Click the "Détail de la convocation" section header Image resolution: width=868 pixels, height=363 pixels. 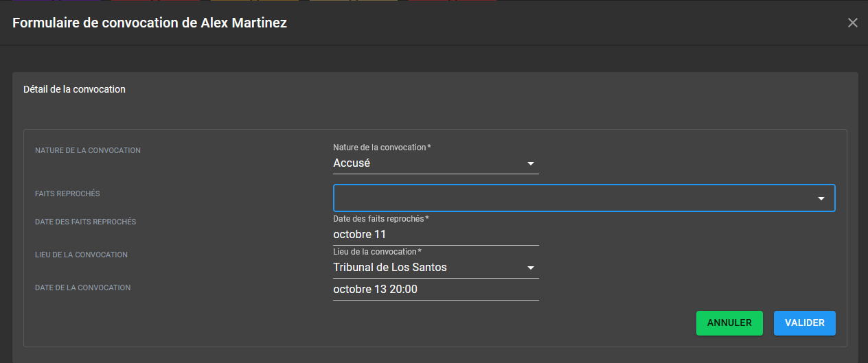tap(74, 89)
